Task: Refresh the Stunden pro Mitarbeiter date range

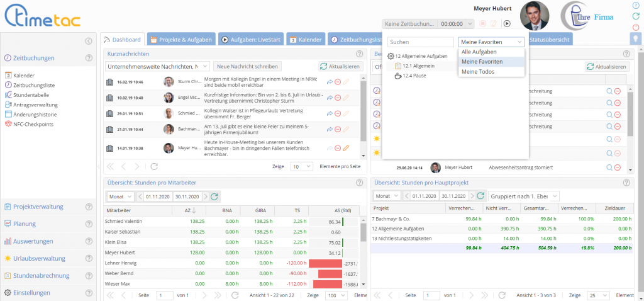Action: 214,196
